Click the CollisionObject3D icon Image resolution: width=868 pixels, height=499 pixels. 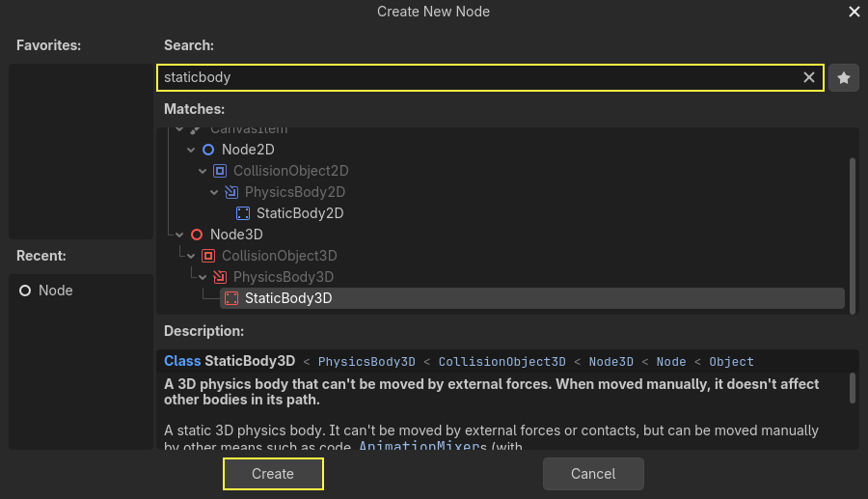208,256
